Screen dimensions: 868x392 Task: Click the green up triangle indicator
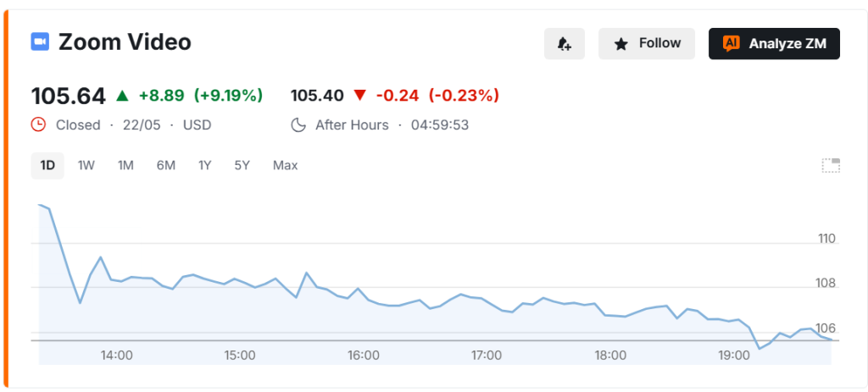(x=122, y=96)
